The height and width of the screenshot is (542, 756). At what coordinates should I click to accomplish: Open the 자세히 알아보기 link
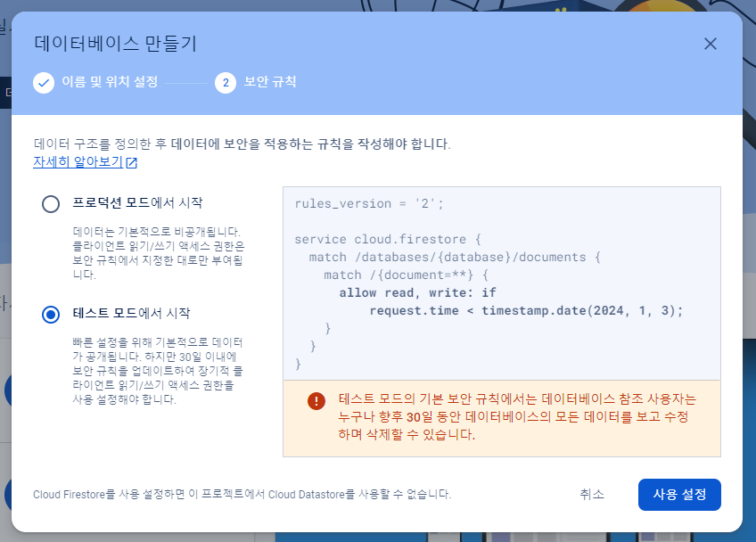pyautogui.click(x=78, y=161)
